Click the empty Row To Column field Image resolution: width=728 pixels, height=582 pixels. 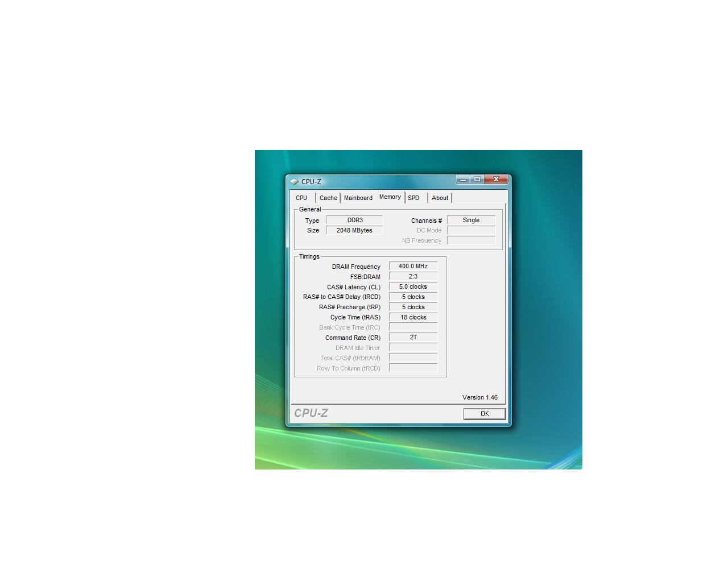[x=413, y=368]
